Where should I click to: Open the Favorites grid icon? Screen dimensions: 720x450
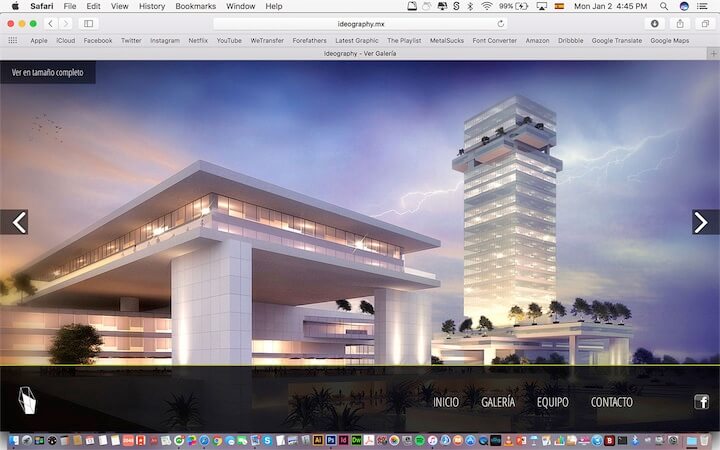[13, 41]
